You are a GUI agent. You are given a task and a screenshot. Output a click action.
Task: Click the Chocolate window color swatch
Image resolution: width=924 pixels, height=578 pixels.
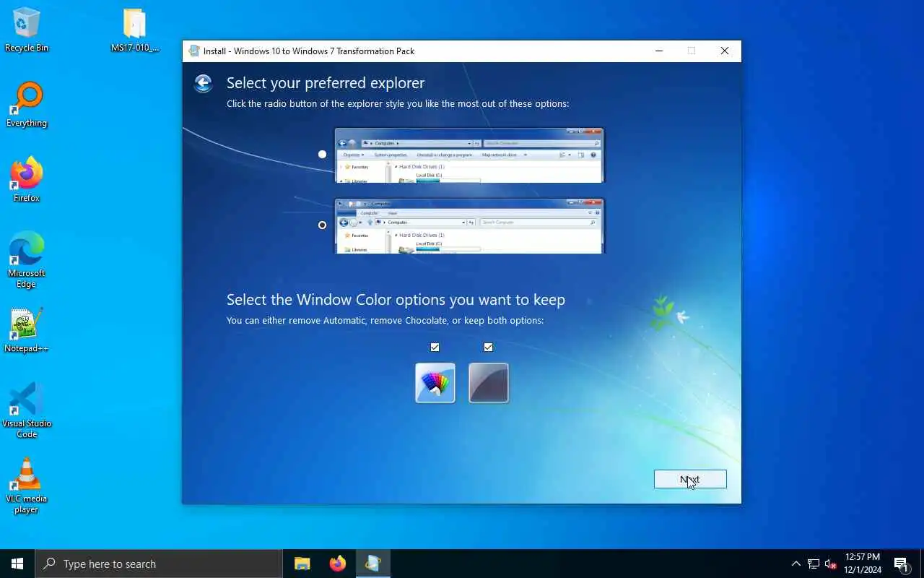click(489, 383)
